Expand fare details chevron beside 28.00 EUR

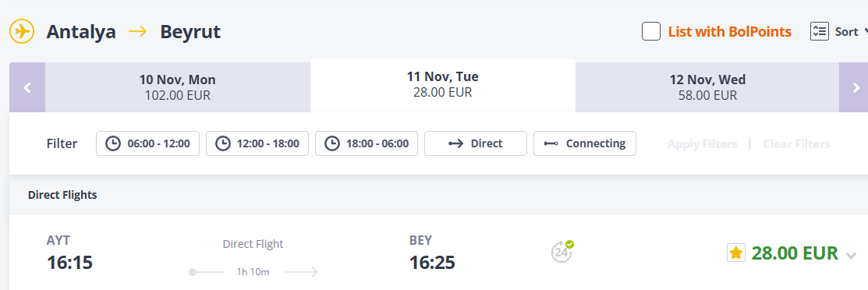(851, 255)
